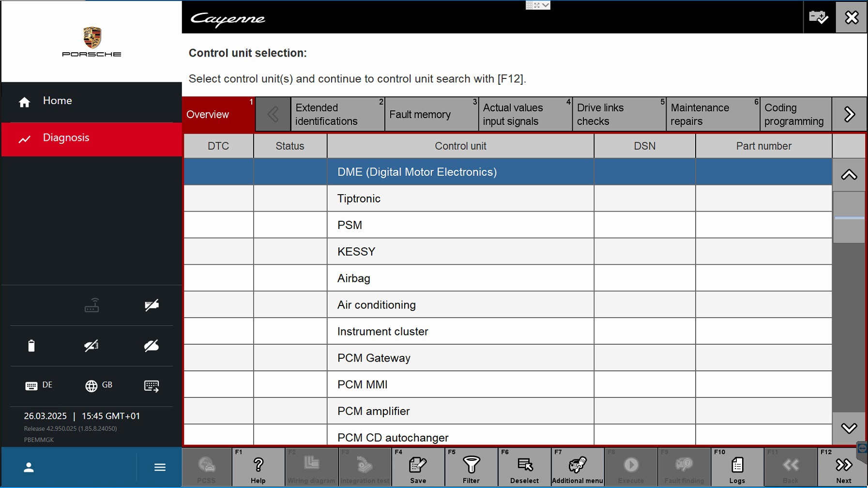868x488 pixels.
Task: Select the KESSY control unit
Action: 508,252
